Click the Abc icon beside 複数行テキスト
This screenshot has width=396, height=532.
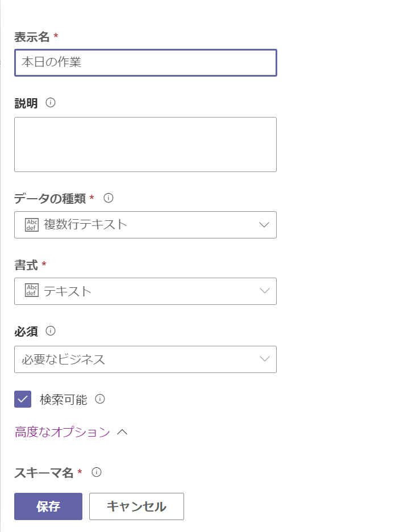[32, 225]
